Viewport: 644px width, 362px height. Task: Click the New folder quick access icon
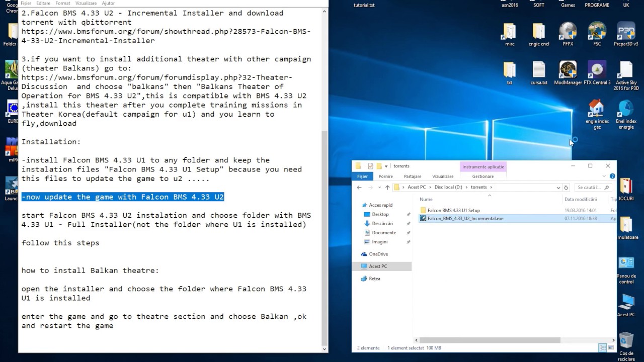click(379, 166)
